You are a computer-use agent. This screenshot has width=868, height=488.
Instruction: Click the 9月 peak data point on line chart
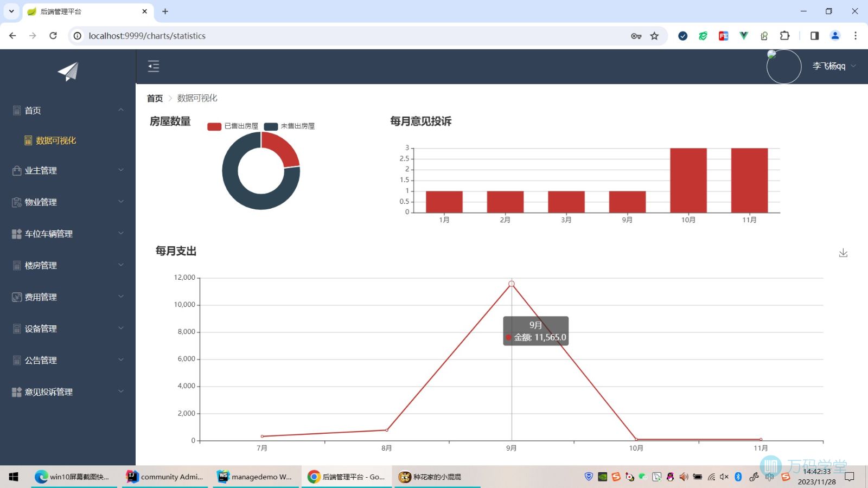click(512, 284)
